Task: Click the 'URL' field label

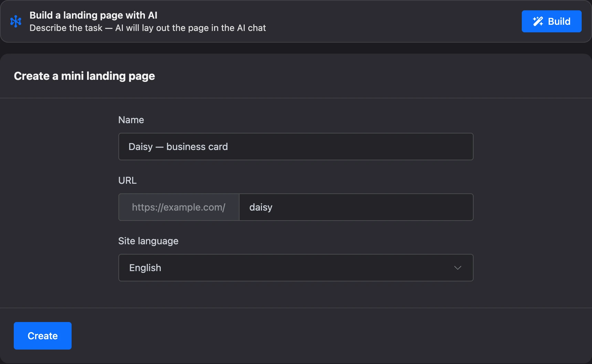Action: 127,180
